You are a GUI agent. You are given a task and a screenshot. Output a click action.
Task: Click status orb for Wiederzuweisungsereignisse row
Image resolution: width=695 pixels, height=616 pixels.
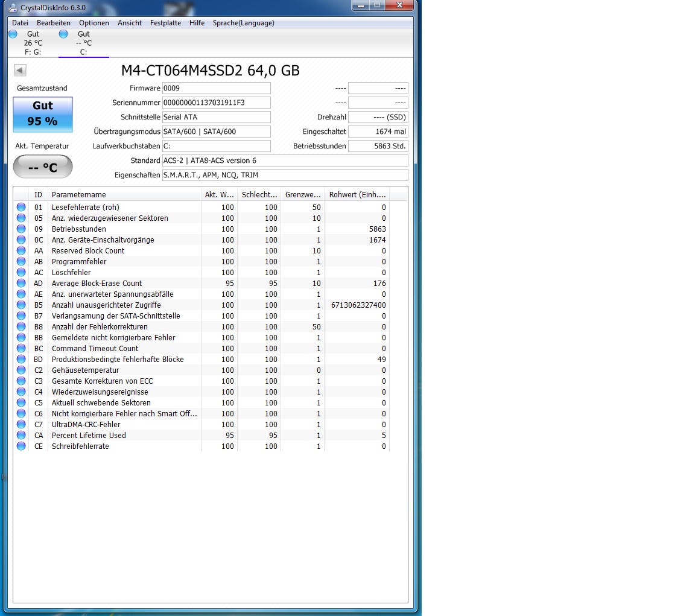(21, 392)
